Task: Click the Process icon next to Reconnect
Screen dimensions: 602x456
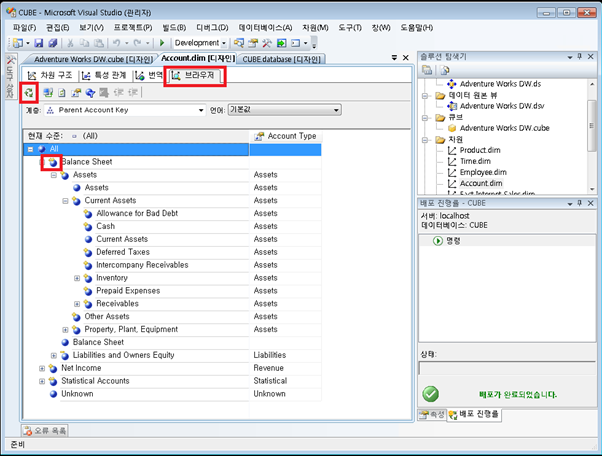Action: pos(48,93)
